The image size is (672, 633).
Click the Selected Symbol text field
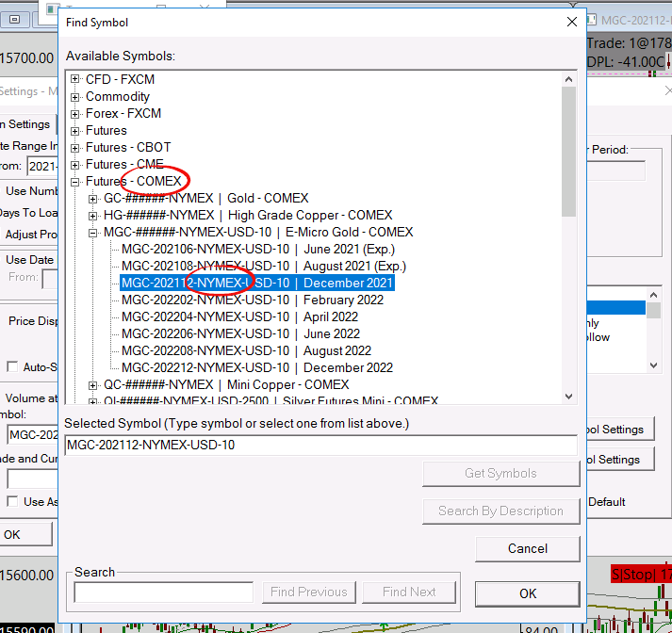pos(320,445)
